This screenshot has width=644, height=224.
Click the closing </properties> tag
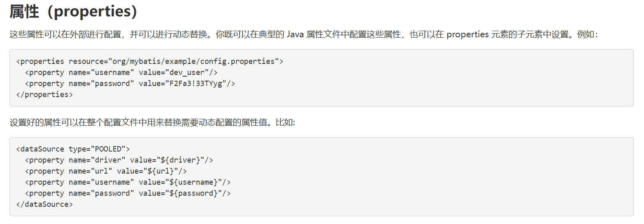point(45,95)
